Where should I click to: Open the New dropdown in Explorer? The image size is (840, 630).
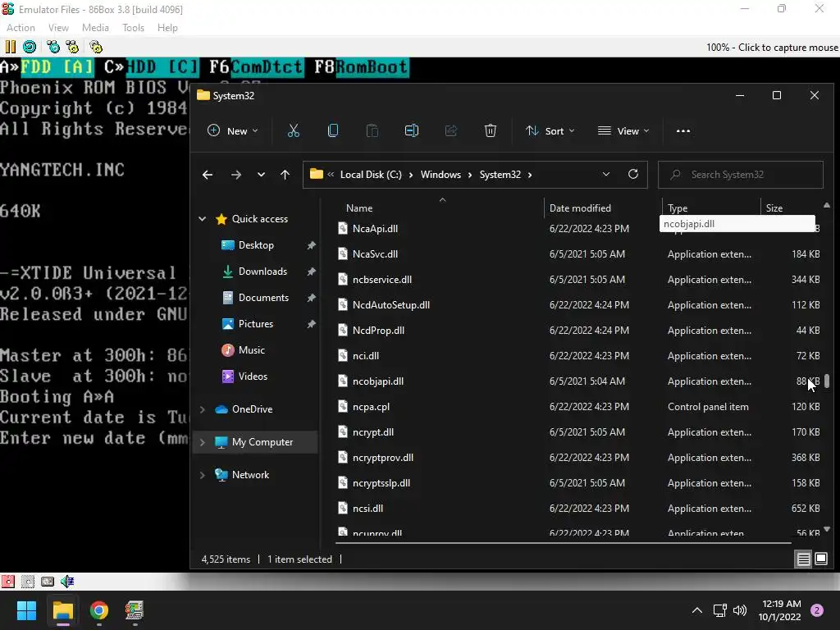pos(232,130)
